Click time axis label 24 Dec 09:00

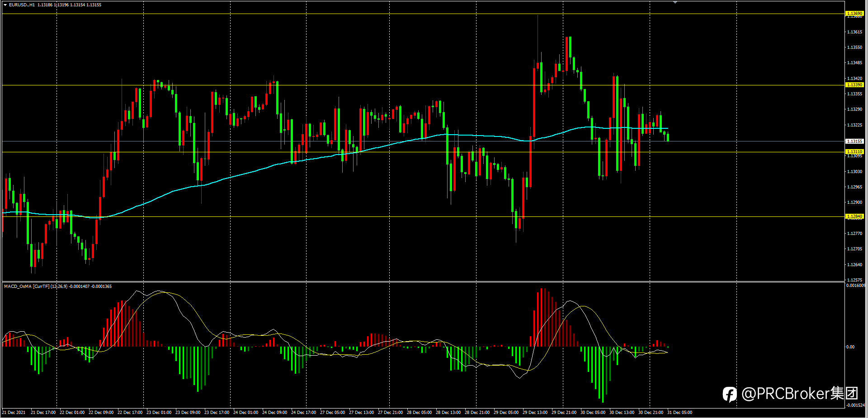274,413
